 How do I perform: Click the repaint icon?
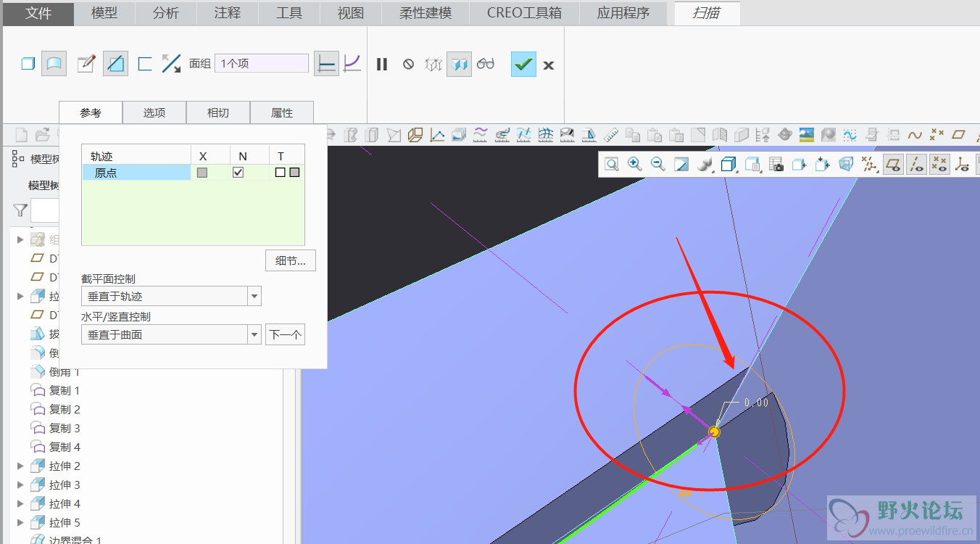[x=681, y=165]
